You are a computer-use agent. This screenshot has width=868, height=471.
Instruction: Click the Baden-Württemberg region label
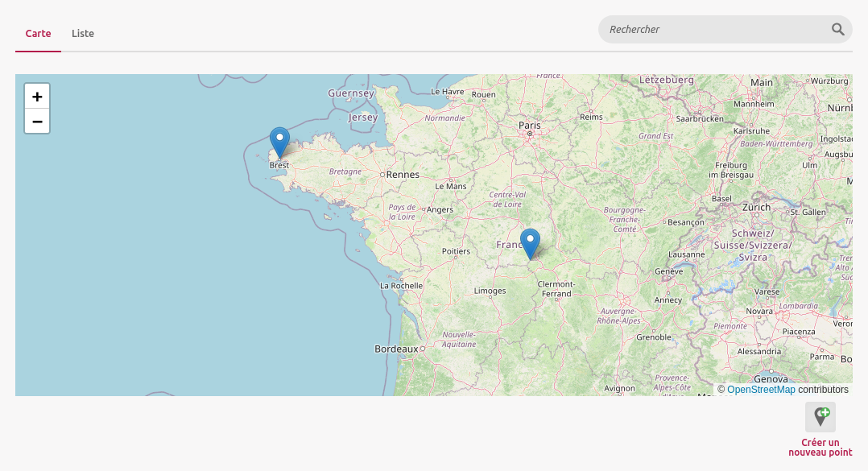click(776, 144)
